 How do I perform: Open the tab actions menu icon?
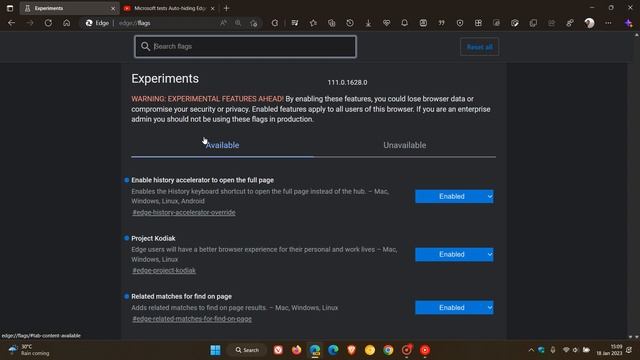tap(10, 8)
